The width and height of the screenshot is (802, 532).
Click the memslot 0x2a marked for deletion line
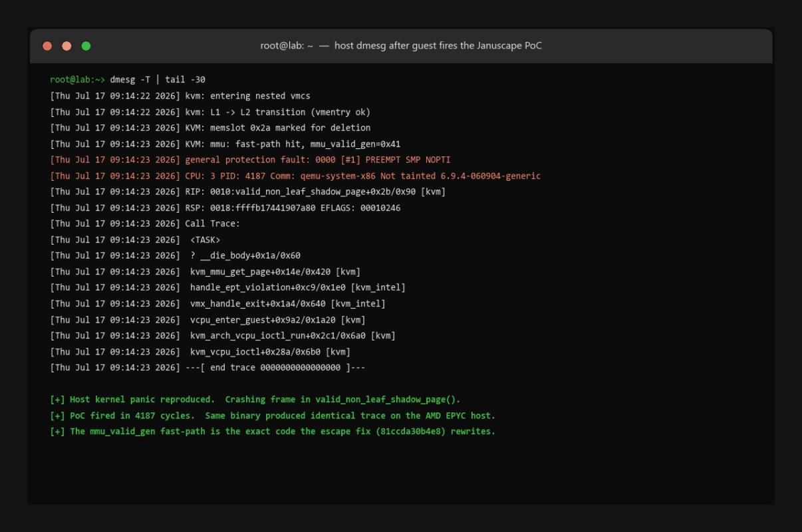(210, 128)
